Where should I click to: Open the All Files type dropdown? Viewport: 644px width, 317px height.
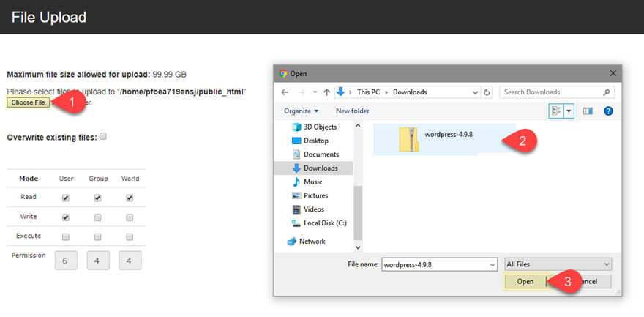[558, 264]
